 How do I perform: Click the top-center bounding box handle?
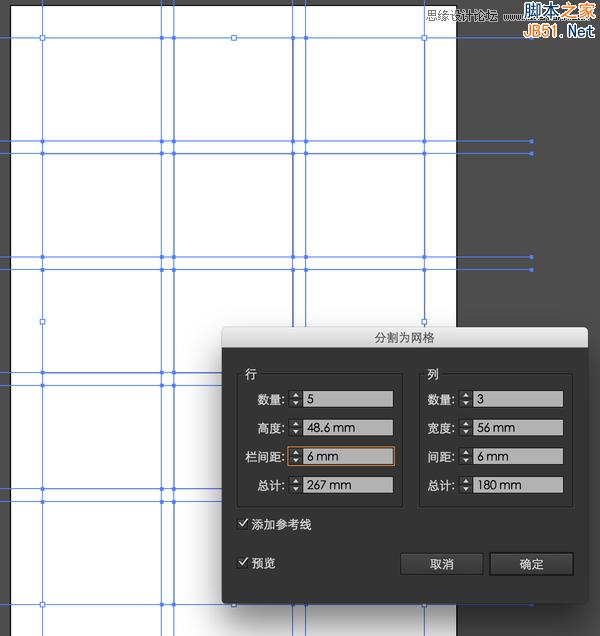[x=234, y=38]
